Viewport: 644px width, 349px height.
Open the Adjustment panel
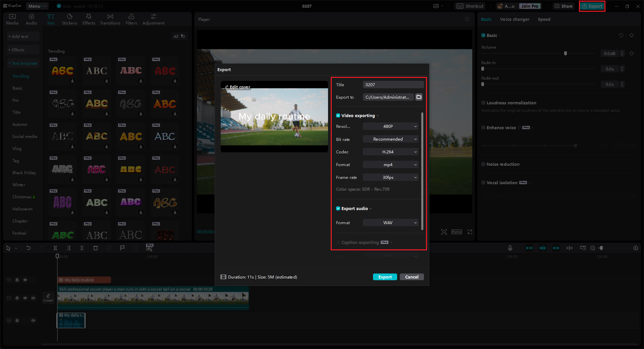click(153, 19)
